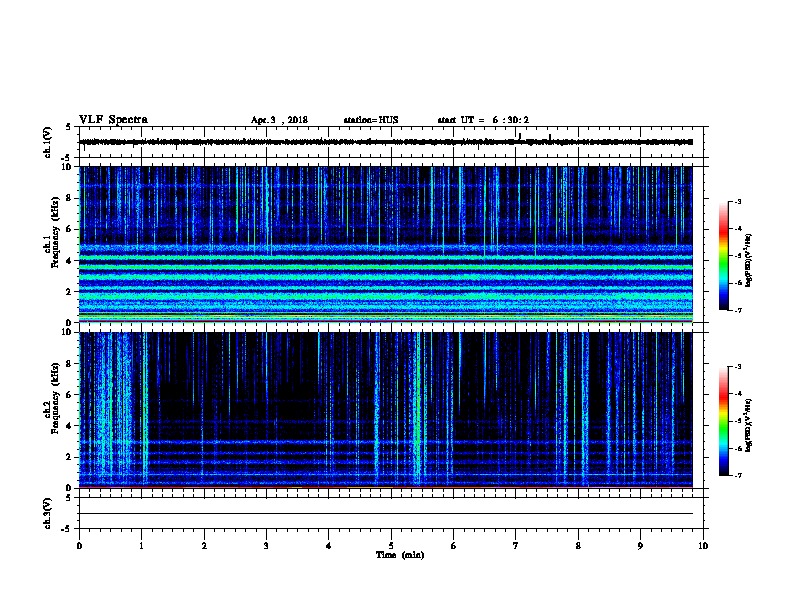Click inside the ch.1 spectrogram panel

[386, 244]
